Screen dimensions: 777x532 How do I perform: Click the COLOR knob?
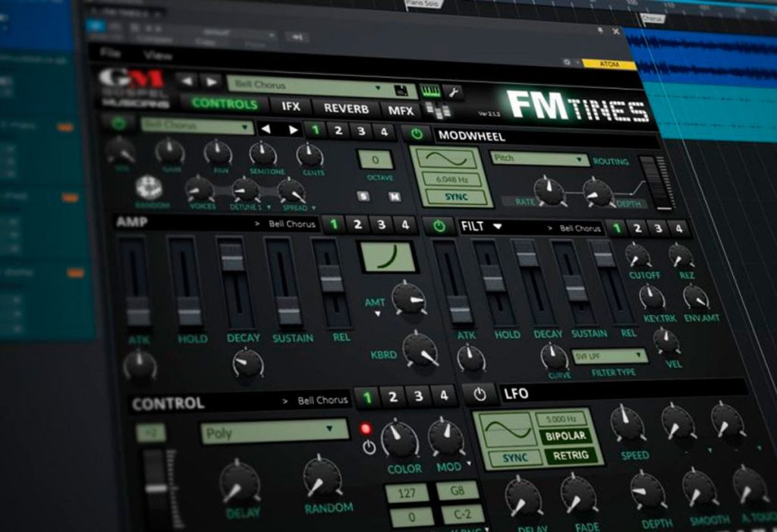[x=399, y=439]
